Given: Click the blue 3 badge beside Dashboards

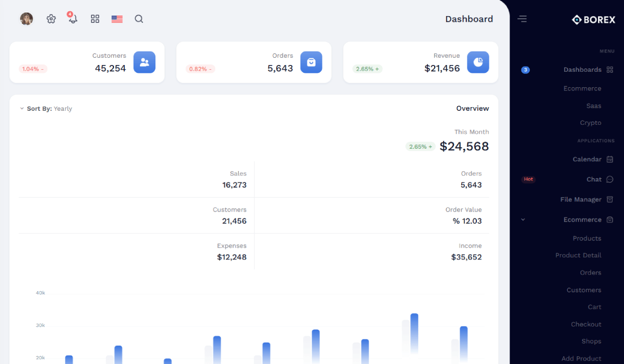Looking at the screenshot, I should pyautogui.click(x=526, y=70).
